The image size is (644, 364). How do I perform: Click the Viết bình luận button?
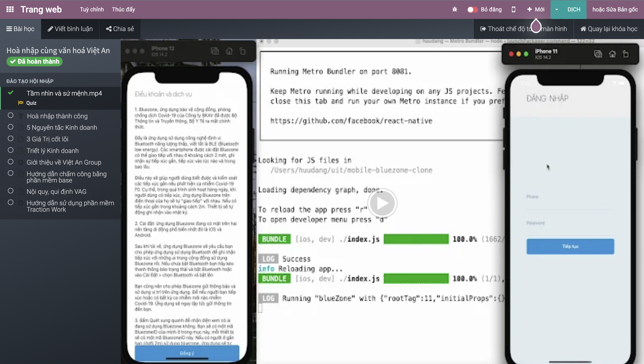coord(70,29)
